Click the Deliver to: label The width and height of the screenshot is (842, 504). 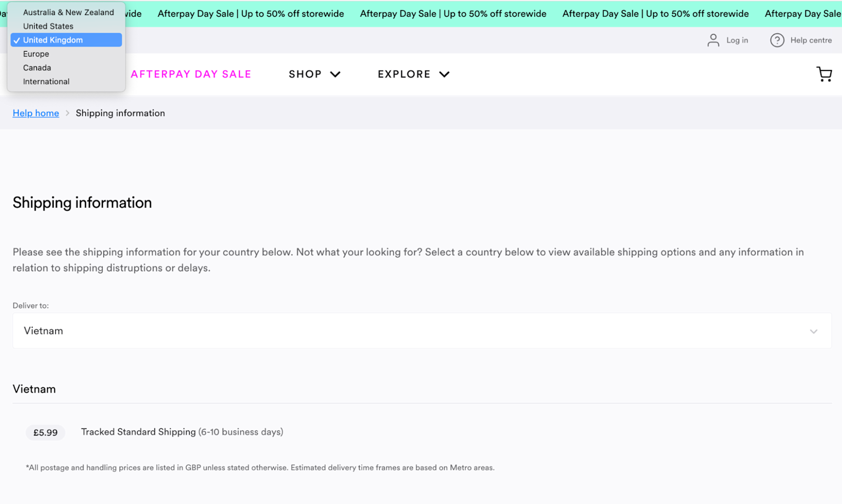point(31,306)
